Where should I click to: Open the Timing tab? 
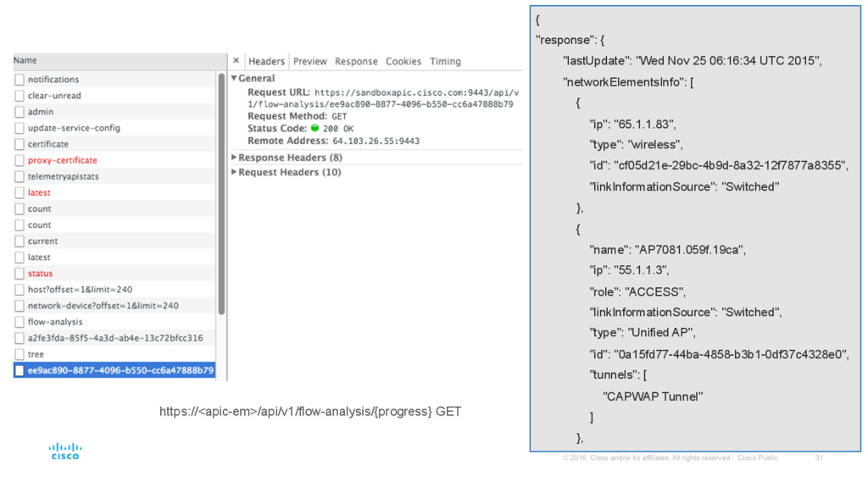(x=445, y=61)
